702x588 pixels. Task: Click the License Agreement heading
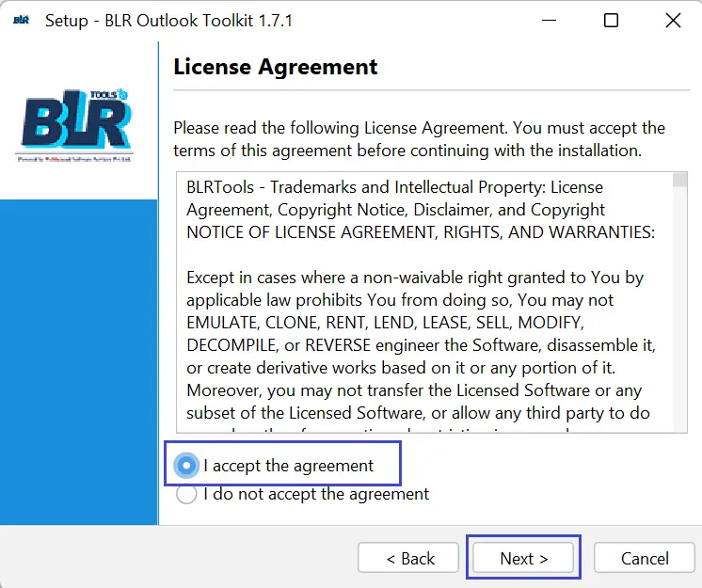pyautogui.click(x=276, y=67)
